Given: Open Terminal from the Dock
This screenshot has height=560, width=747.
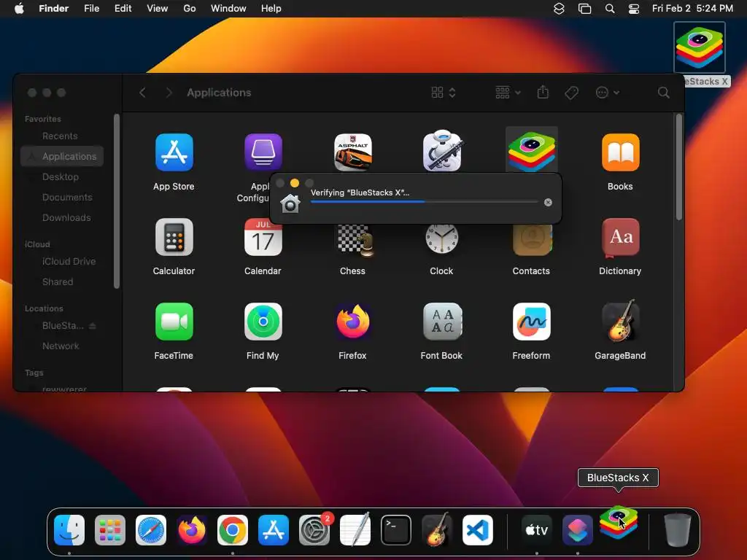Looking at the screenshot, I should coord(396,530).
